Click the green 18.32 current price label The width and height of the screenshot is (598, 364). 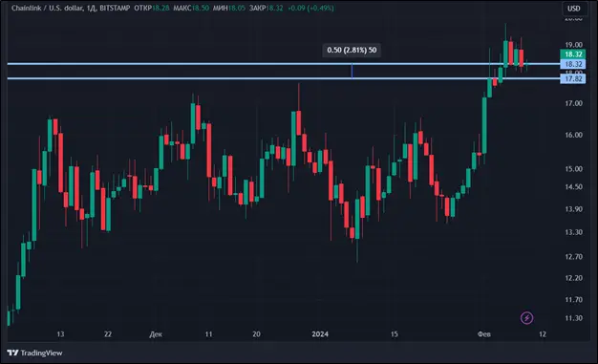tap(573, 54)
